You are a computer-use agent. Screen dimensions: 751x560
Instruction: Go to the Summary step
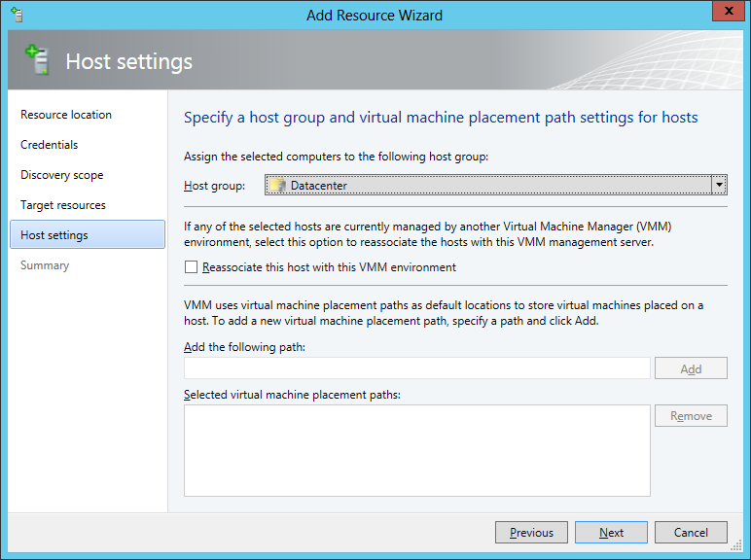coord(45,265)
